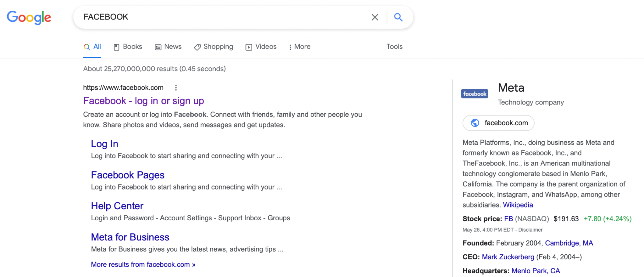Open the Mark Zuckerberg link

click(508, 257)
